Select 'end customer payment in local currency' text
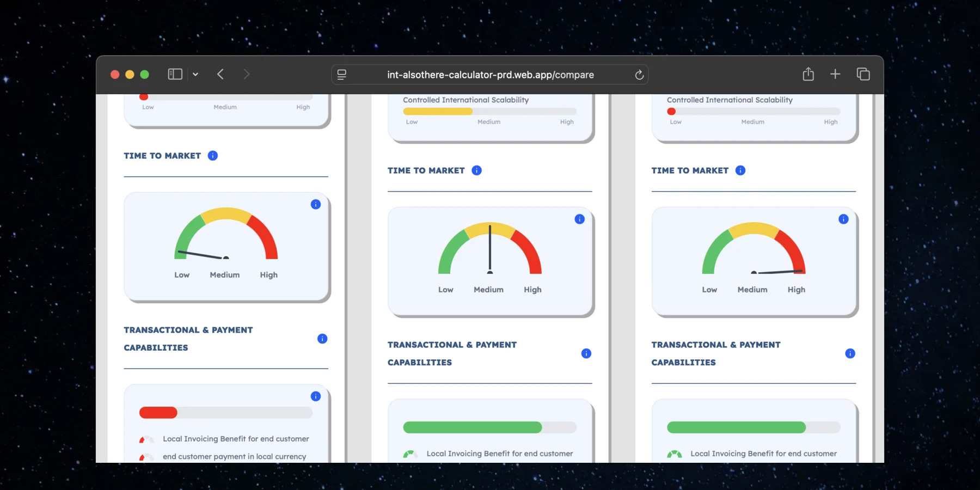 [x=235, y=457]
